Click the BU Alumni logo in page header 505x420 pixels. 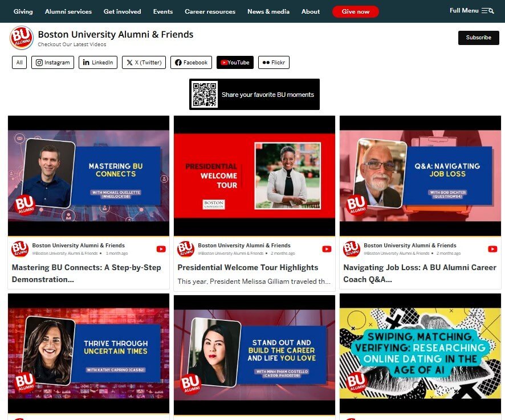coord(22,38)
